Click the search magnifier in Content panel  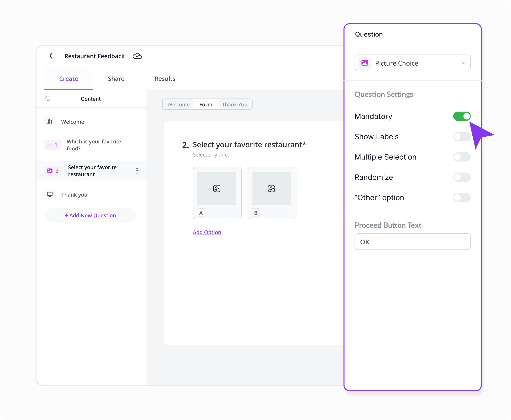[x=48, y=99]
